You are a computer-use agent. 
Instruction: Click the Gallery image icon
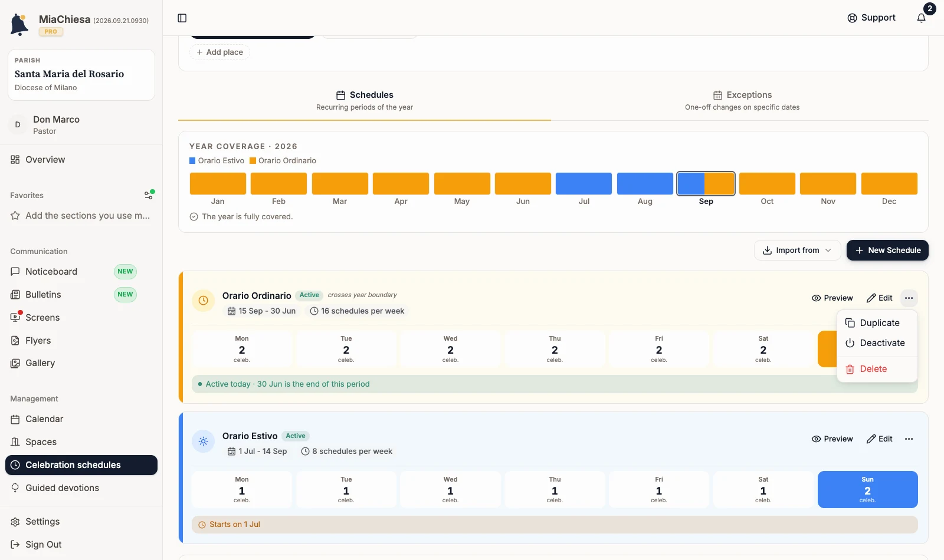point(15,363)
